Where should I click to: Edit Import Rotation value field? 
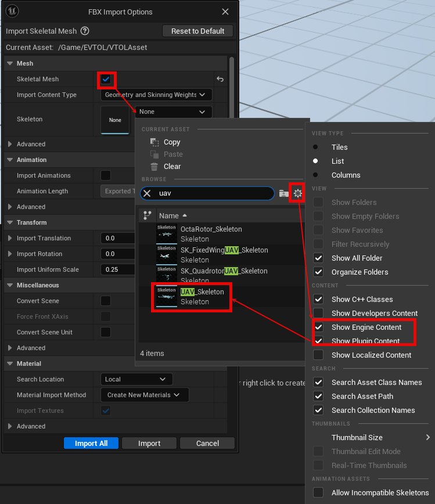click(x=118, y=254)
